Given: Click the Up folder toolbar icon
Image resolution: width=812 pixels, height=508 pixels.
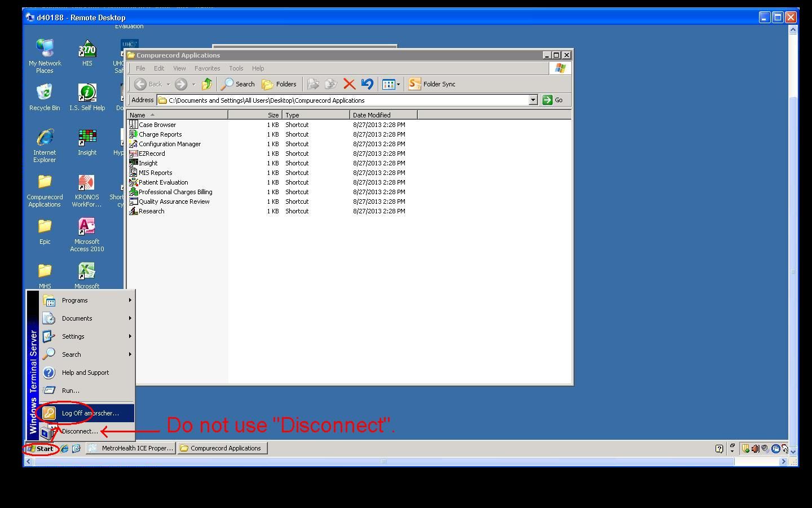Looking at the screenshot, I should tap(207, 84).
